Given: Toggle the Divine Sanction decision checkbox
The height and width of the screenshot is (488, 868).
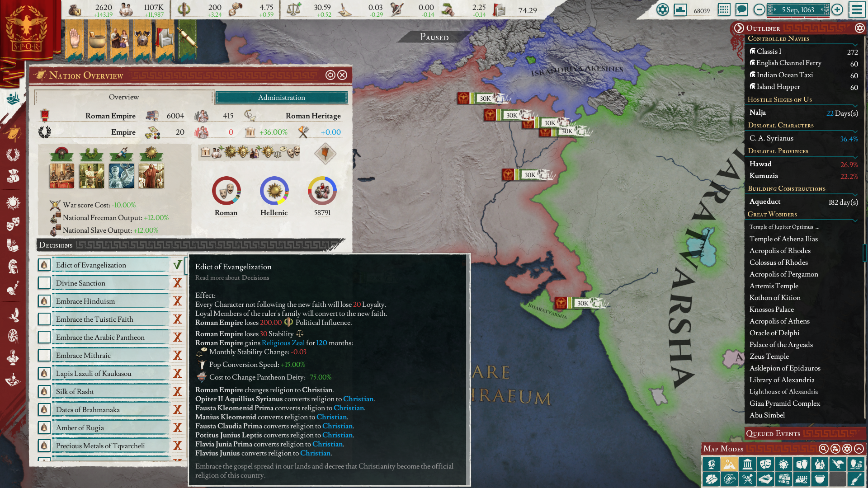Looking at the screenshot, I should (44, 283).
